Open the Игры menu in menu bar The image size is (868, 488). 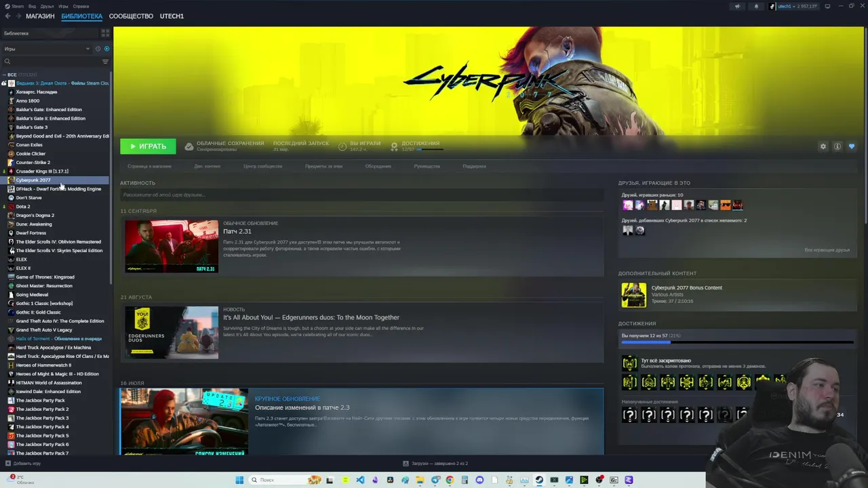click(63, 6)
